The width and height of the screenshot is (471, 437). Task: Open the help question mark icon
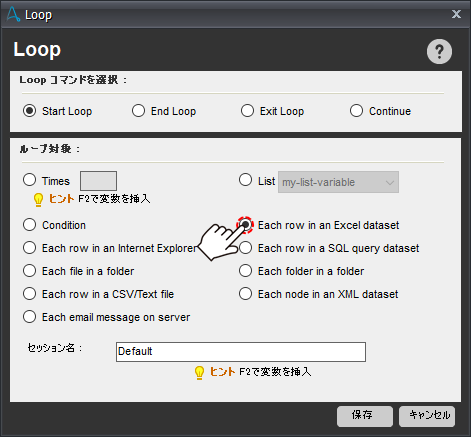(x=439, y=52)
